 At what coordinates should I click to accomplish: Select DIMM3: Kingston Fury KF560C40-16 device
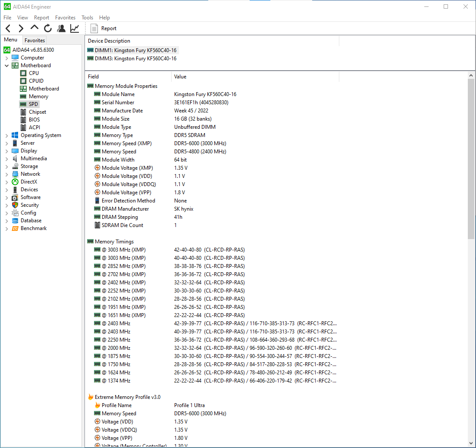coord(132,59)
